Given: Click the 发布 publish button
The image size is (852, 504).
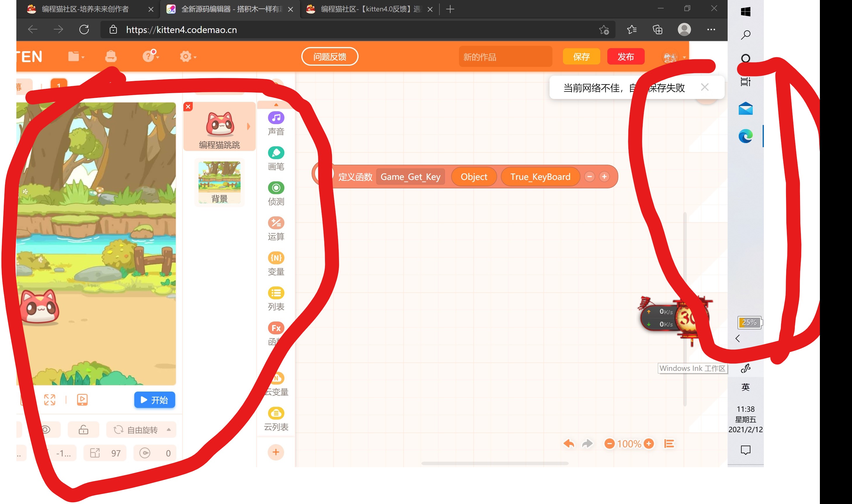Looking at the screenshot, I should pyautogui.click(x=626, y=56).
